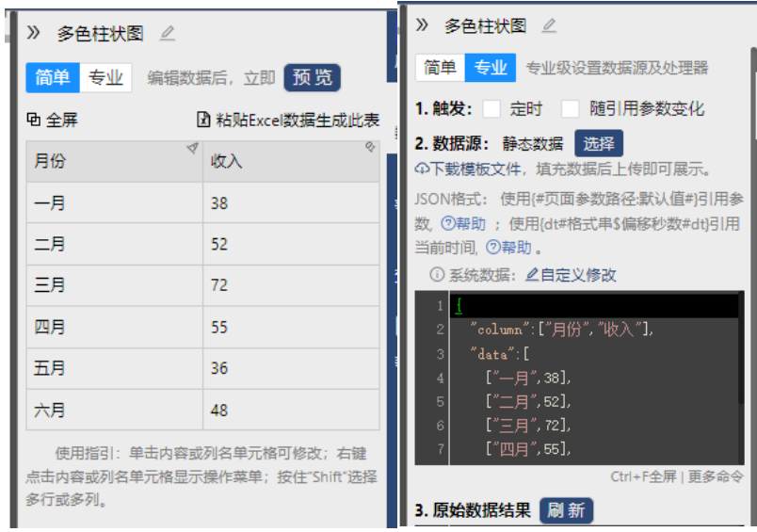Switch to 专业 tab in left panel
The height and width of the screenshot is (532, 757).
coord(105,77)
